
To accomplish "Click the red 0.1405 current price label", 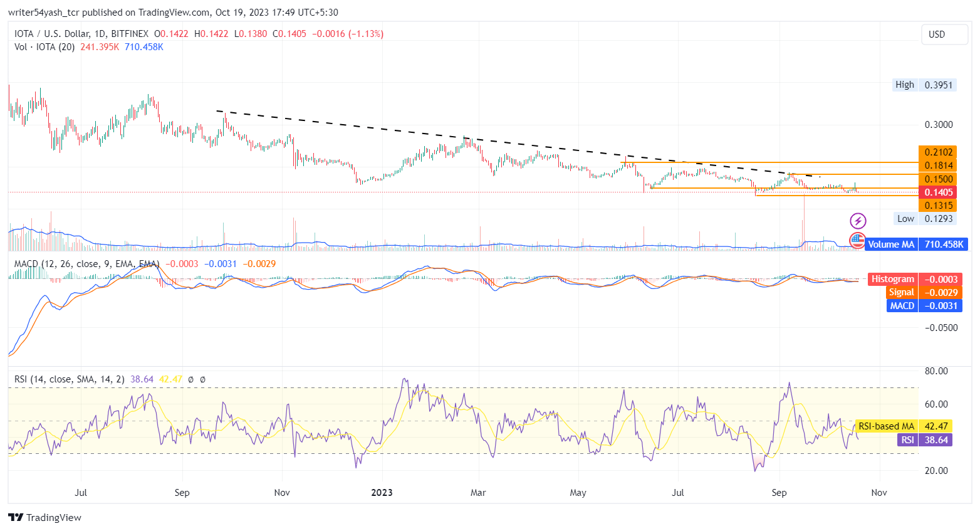I will pyautogui.click(x=937, y=192).
